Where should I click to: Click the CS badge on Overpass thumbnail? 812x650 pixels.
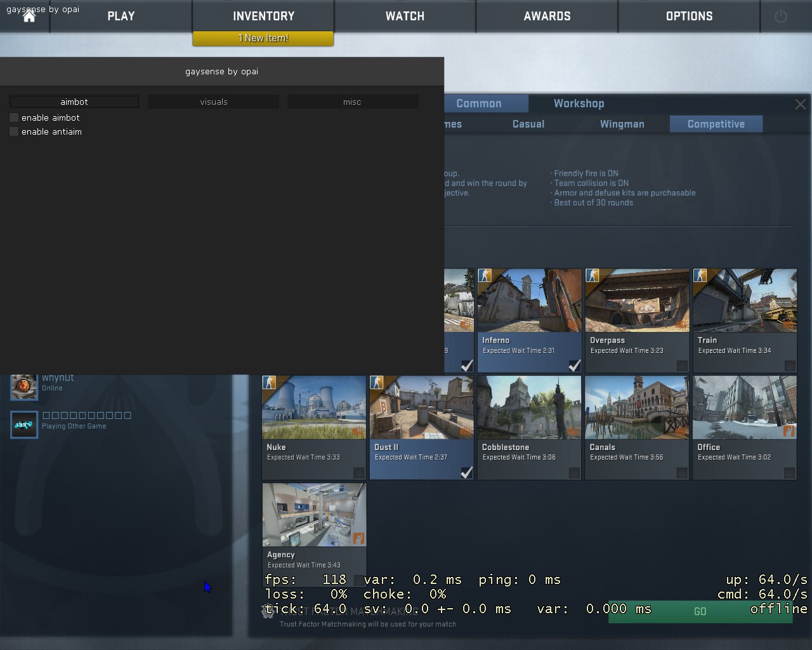593,275
